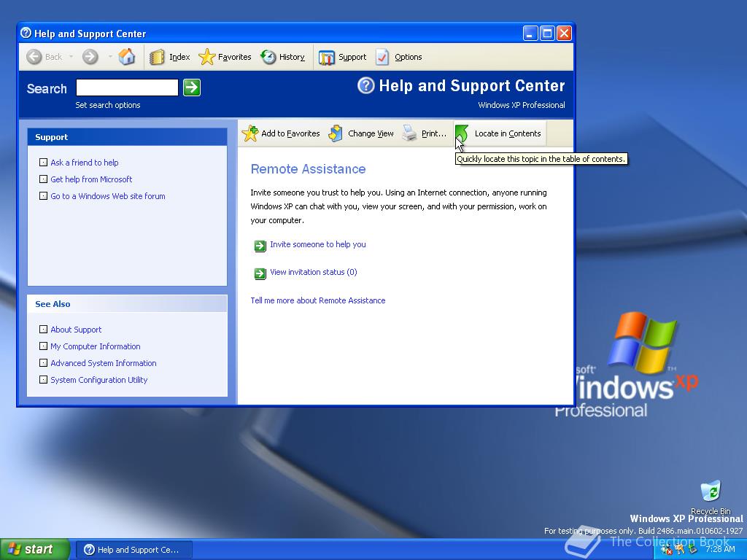
Task: Click Locate in Contents green arrow icon
Action: tap(462, 133)
